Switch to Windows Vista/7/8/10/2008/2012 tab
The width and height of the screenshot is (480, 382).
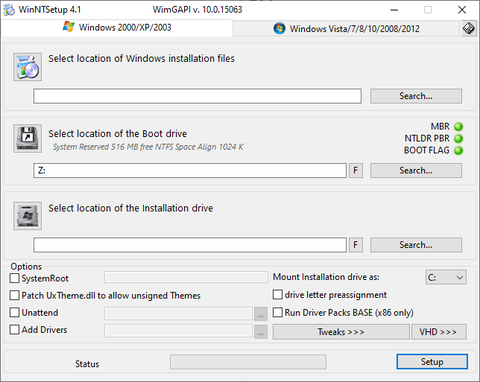click(346, 29)
